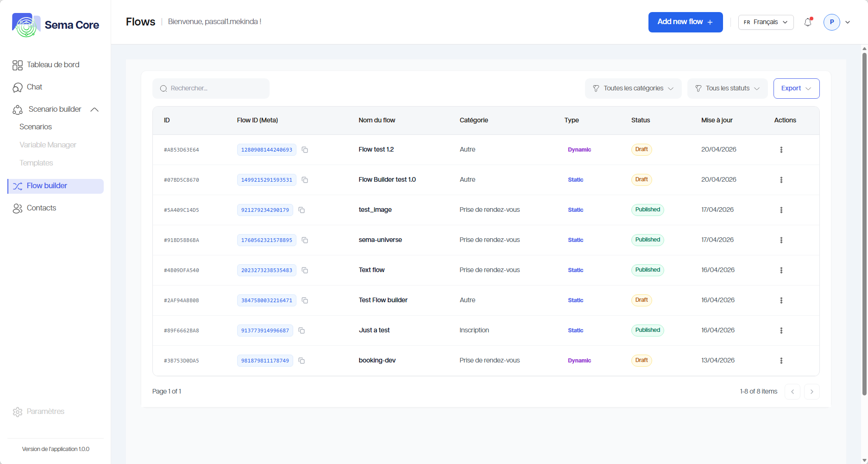Click the notification bell icon
The height and width of the screenshot is (464, 868).
tap(808, 22)
